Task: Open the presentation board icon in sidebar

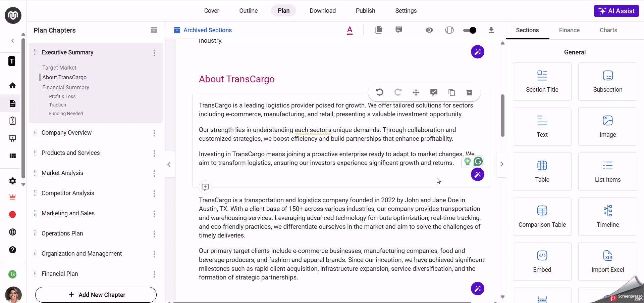Action: [x=12, y=138]
